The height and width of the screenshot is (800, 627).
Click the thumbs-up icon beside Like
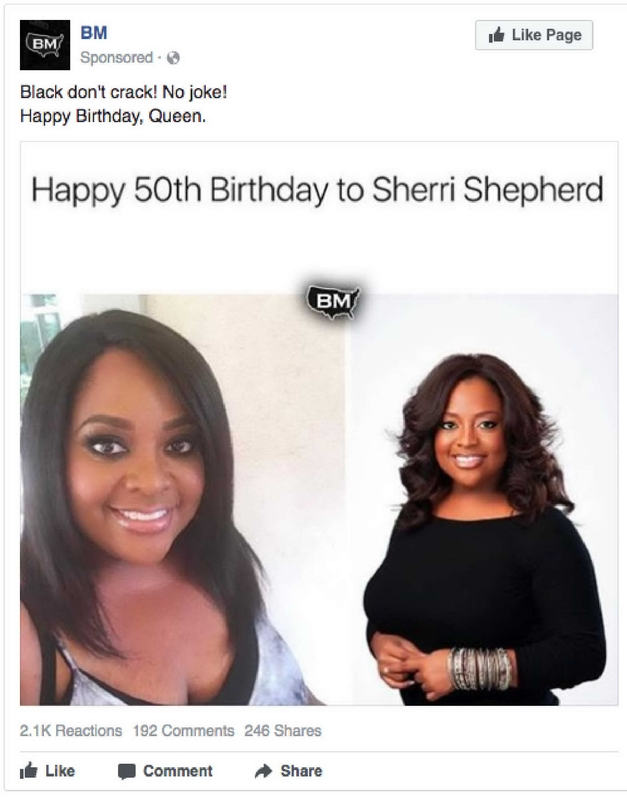point(29,770)
